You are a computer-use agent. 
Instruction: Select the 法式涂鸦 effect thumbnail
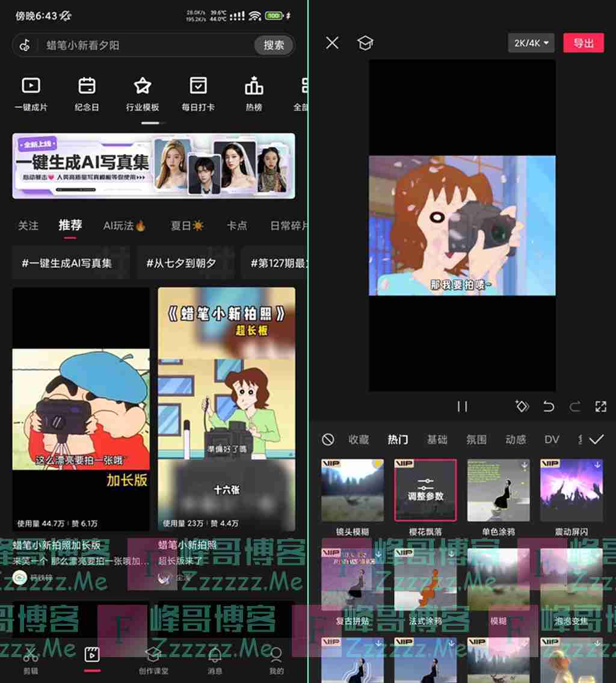pyautogui.click(x=425, y=579)
